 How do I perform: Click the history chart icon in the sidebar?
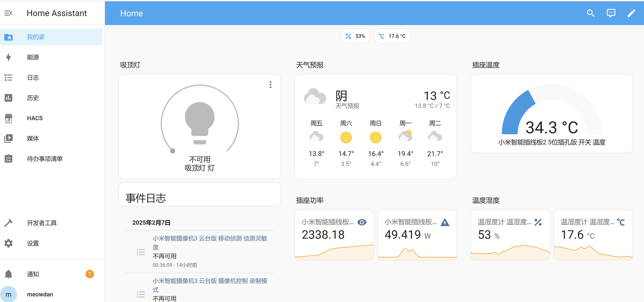pos(8,98)
